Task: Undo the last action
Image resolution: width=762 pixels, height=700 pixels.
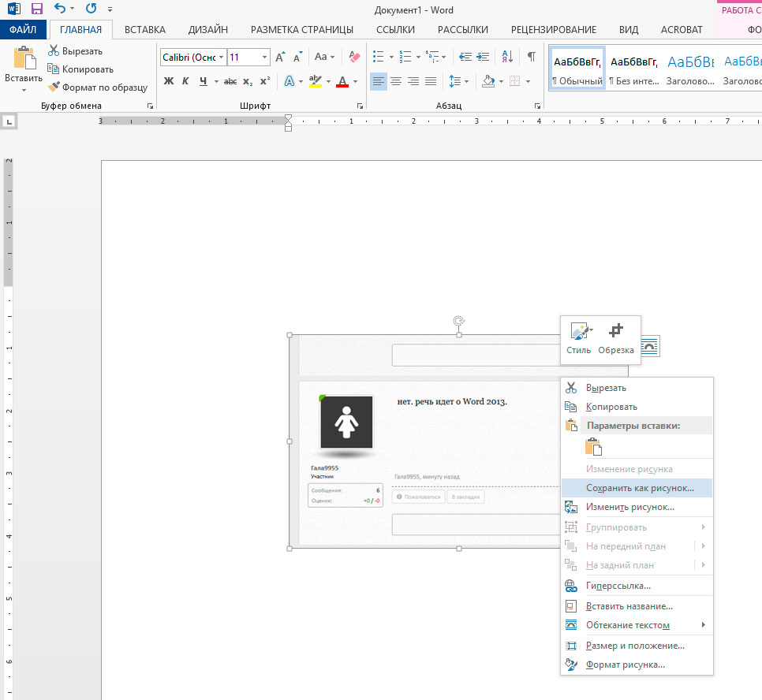Action: 60,8
